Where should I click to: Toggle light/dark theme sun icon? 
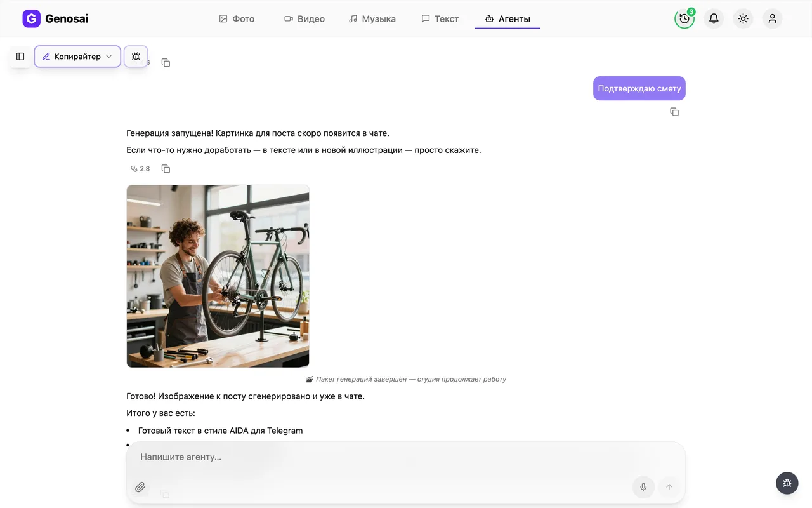pos(743,18)
